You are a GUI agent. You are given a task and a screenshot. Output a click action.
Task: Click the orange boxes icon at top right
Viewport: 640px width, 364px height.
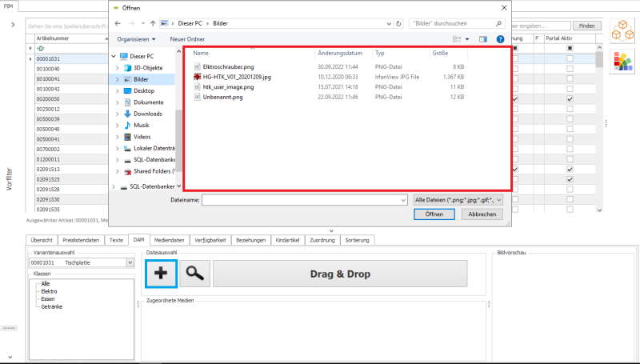[x=622, y=31]
